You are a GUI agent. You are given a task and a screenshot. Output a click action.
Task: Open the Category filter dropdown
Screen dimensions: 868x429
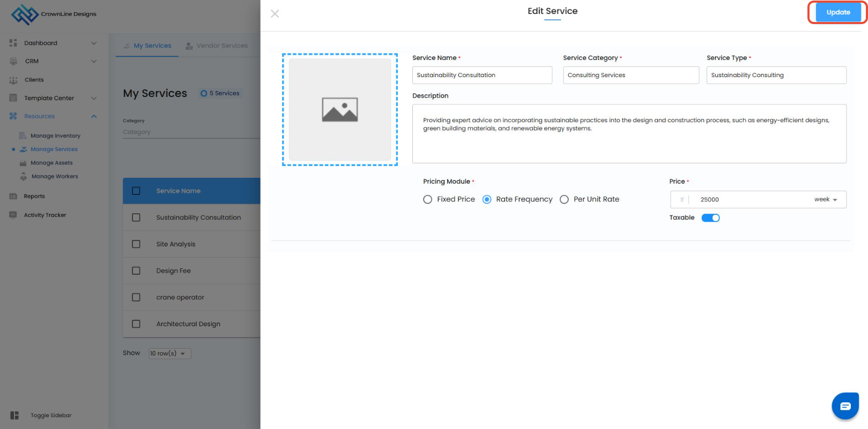click(x=191, y=132)
